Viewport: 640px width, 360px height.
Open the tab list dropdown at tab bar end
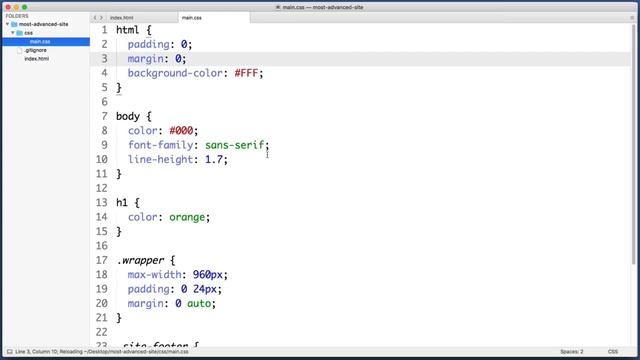click(x=632, y=18)
